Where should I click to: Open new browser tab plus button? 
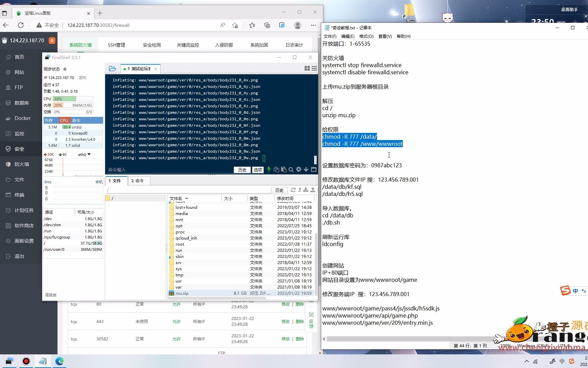100,13
